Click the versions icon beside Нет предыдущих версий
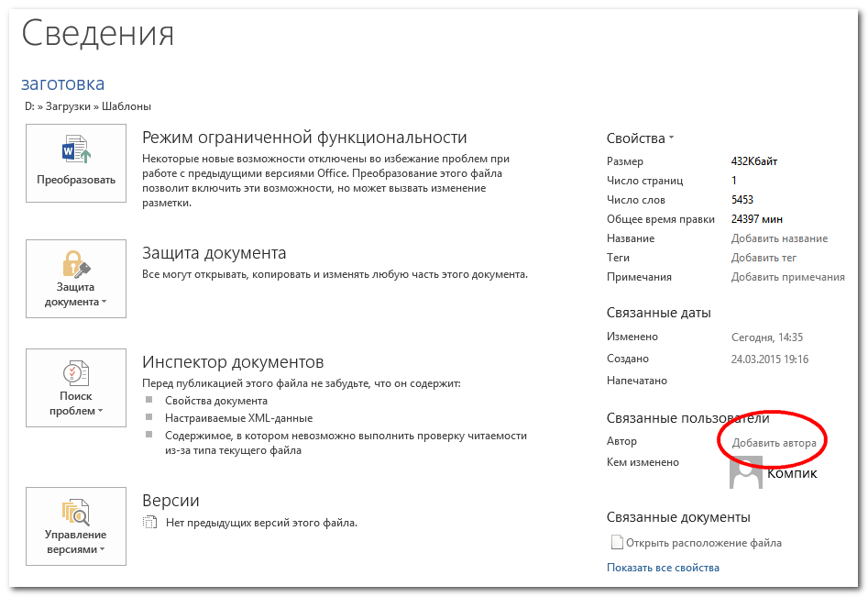Viewport: 868px width, 597px height. (149, 522)
